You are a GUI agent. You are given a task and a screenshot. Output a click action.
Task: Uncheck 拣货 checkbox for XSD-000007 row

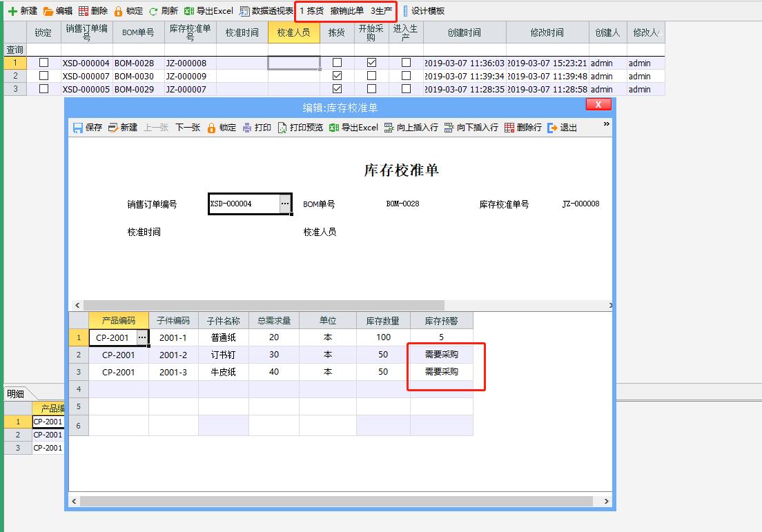[x=337, y=76]
